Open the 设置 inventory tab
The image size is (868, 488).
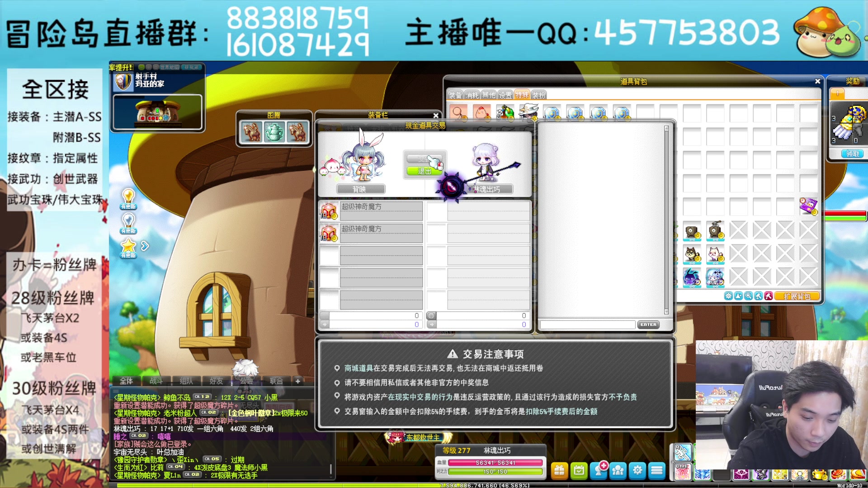505,95
